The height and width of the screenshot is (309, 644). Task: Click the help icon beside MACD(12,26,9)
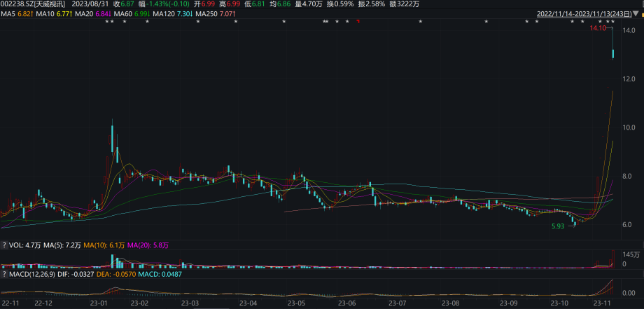(x=4, y=275)
